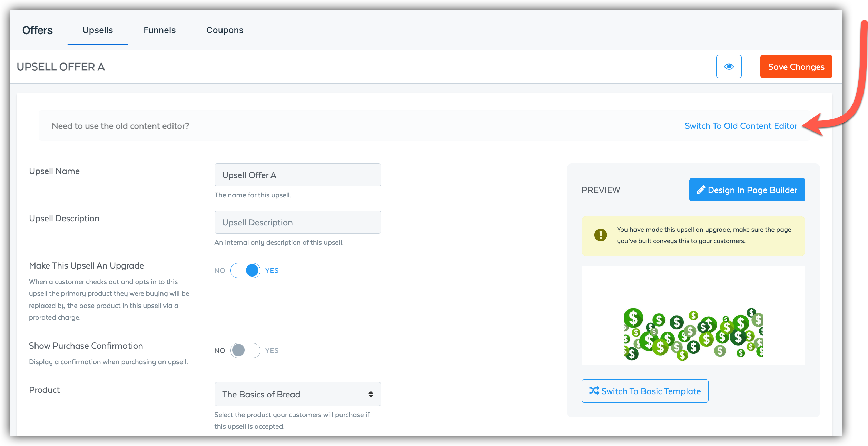
Task: Click the up-down arrows icon of Product select
Action: [x=371, y=394]
